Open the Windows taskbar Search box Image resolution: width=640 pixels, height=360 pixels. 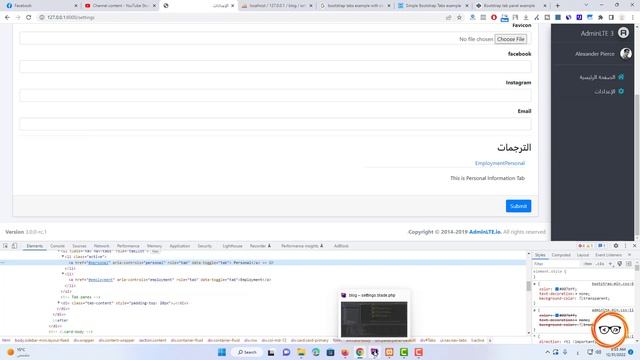247,352
